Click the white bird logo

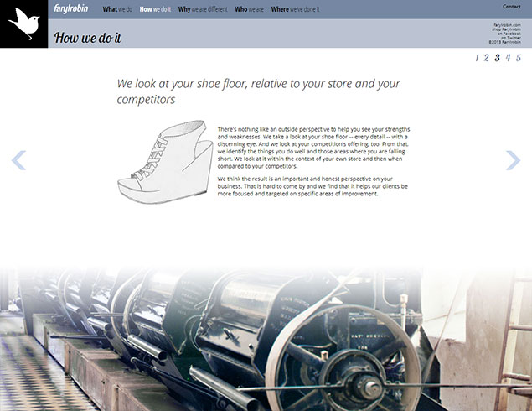(x=23, y=23)
